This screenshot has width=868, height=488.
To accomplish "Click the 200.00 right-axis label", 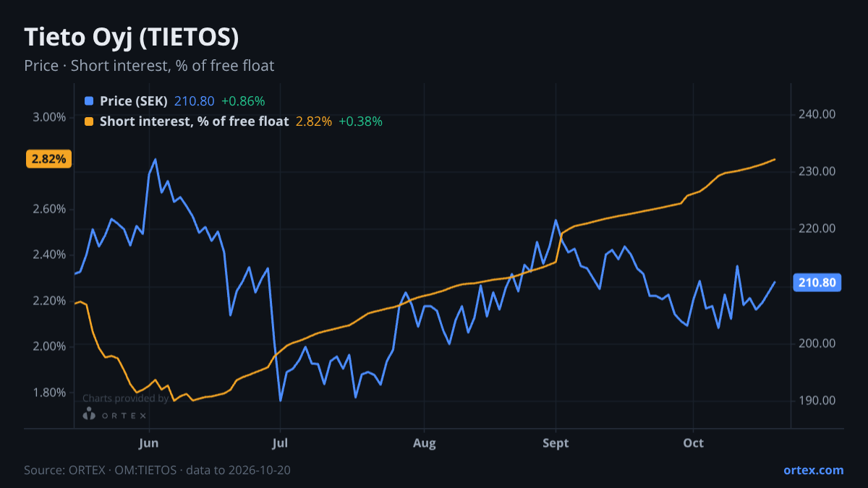I will [x=817, y=343].
